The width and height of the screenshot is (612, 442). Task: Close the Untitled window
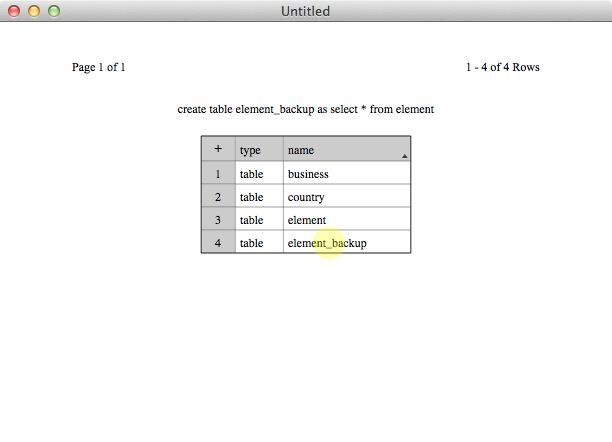(x=14, y=11)
